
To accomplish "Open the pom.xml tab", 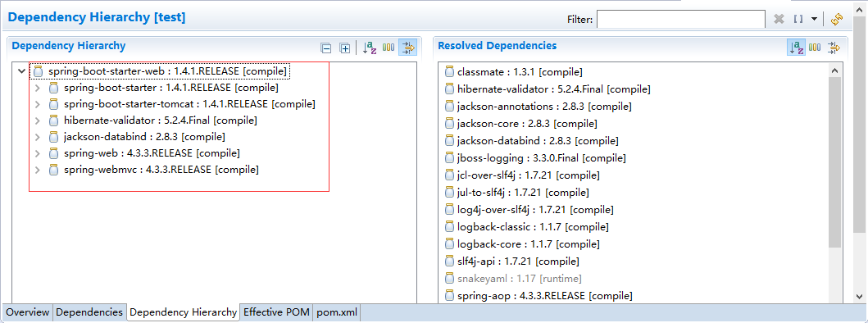I will coord(337,312).
